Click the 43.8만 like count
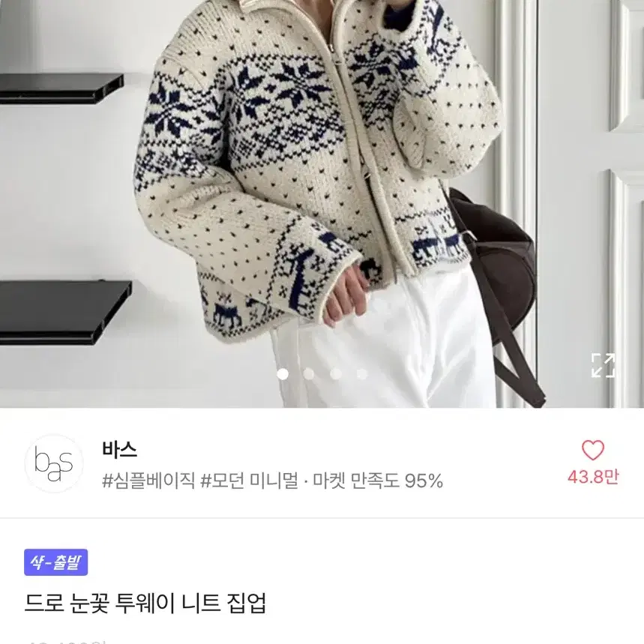 pyautogui.click(x=593, y=477)
